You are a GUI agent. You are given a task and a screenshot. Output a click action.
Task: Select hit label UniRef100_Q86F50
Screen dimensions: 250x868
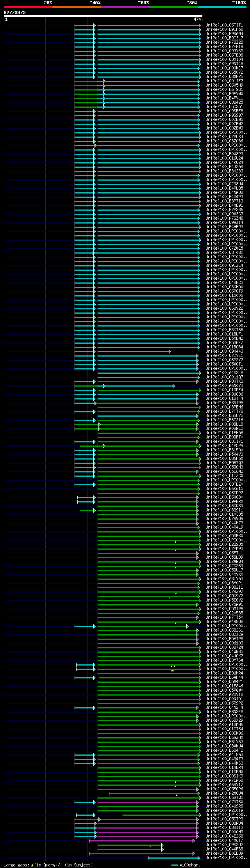click(224, 459)
